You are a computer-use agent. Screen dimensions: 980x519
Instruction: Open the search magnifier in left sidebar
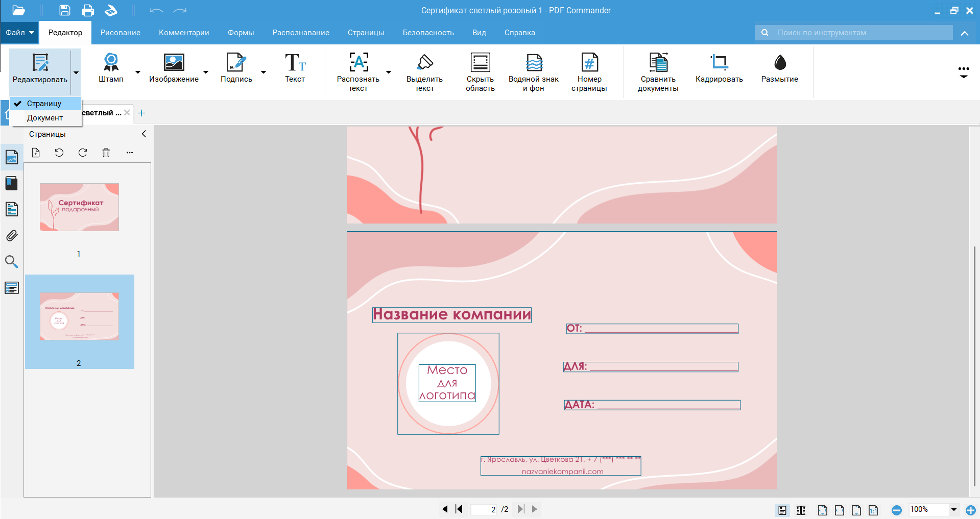click(x=12, y=262)
